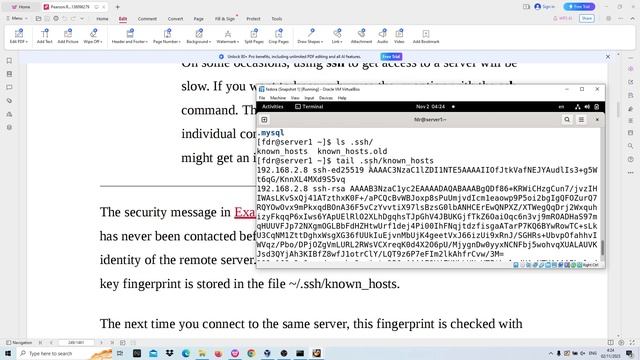The height and width of the screenshot is (360, 640).
Task: Open the Devices menu in VirtualBox
Action: tap(325, 98)
